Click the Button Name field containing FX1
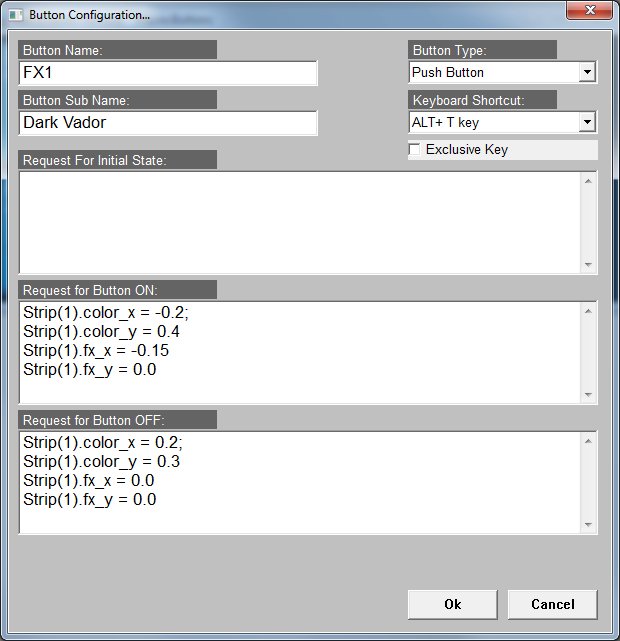The height and width of the screenshot is (641, 620). (168, 73)
